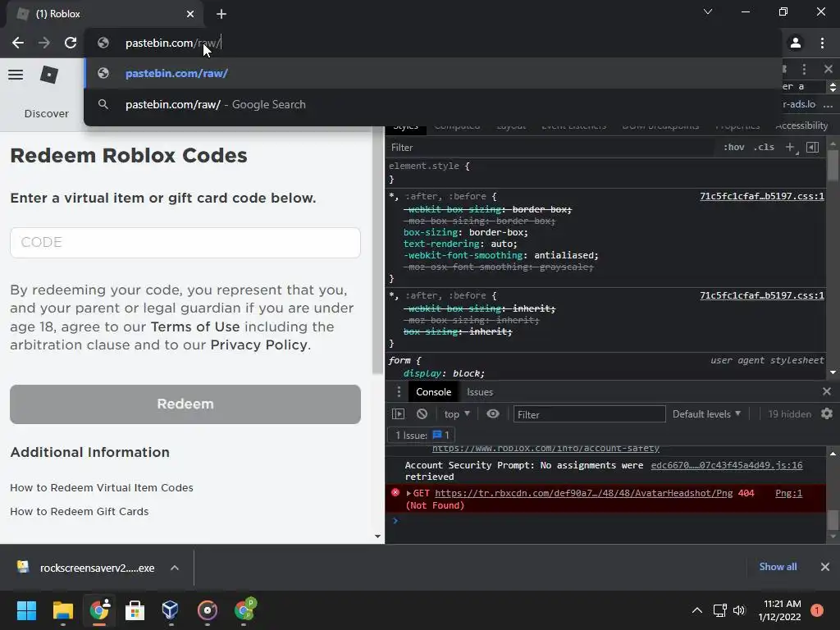
Task: Click the 19 hidden messages label
Action: pyautogui.click(x=790, y=414)
